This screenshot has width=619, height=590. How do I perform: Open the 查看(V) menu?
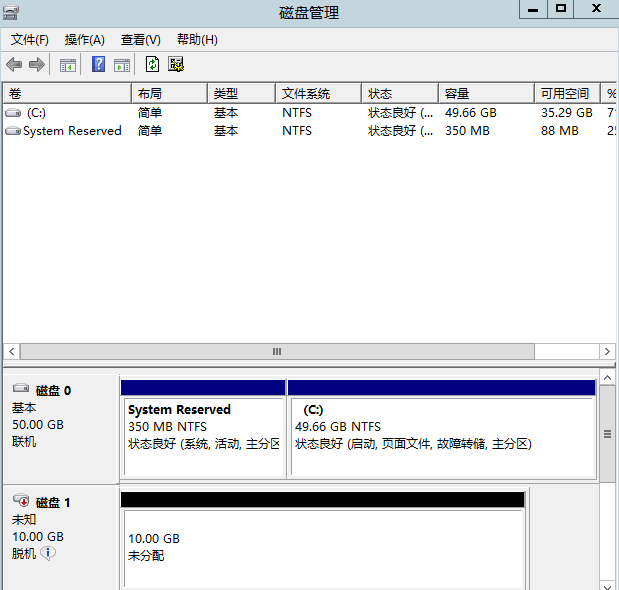click(x=141, y=39)
